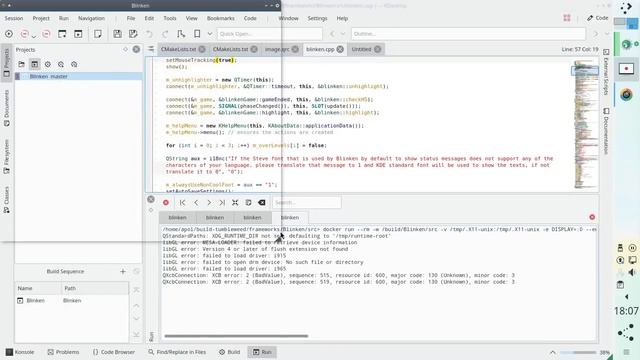This screenshot has width=640, height=360.
Task: Click the Debug Launch toolbar icon
Action: click(x=24, y=34)
